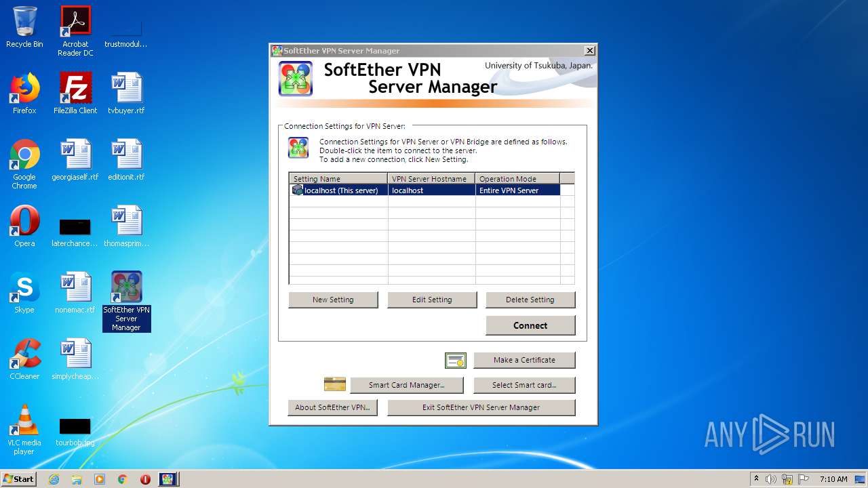
Task: Click Internet Explorer taskbar icon
Action: click(54, 479)
